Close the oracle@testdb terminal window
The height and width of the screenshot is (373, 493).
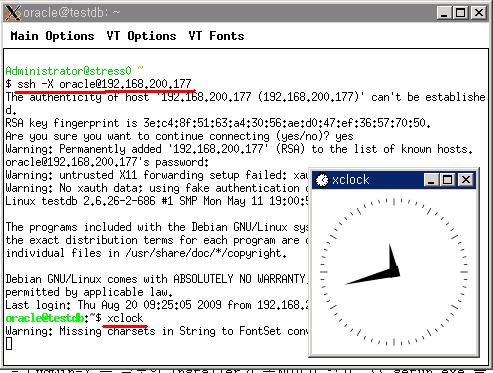pyautogui.click(x=479, y=13)
